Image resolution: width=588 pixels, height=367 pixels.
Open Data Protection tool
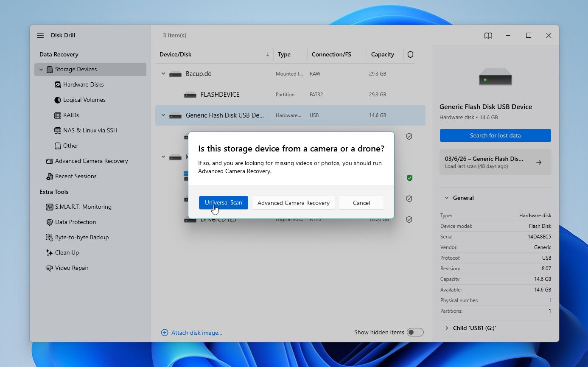tap(76, 222)
